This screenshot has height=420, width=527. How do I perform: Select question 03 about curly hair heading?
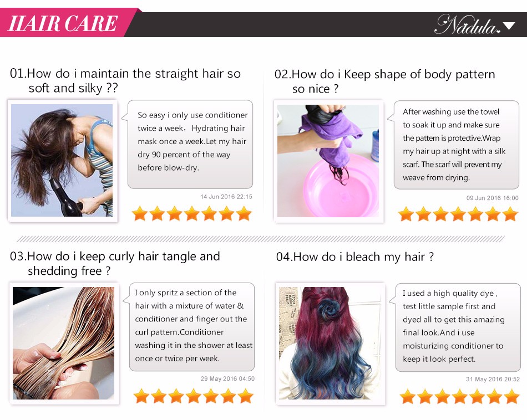115,263
